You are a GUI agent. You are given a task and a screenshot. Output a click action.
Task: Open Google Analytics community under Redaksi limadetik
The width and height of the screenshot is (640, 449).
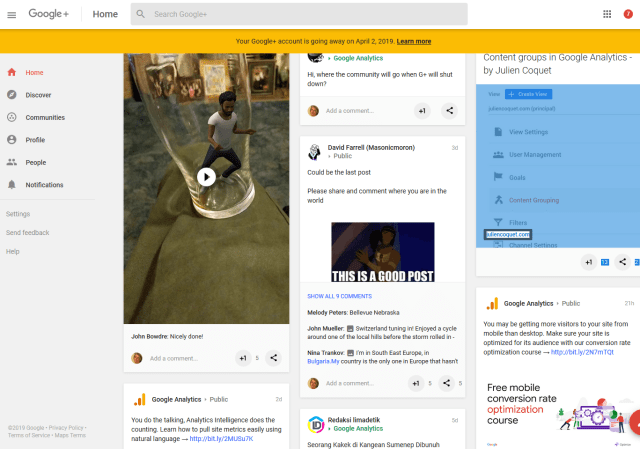coord(358,429)
